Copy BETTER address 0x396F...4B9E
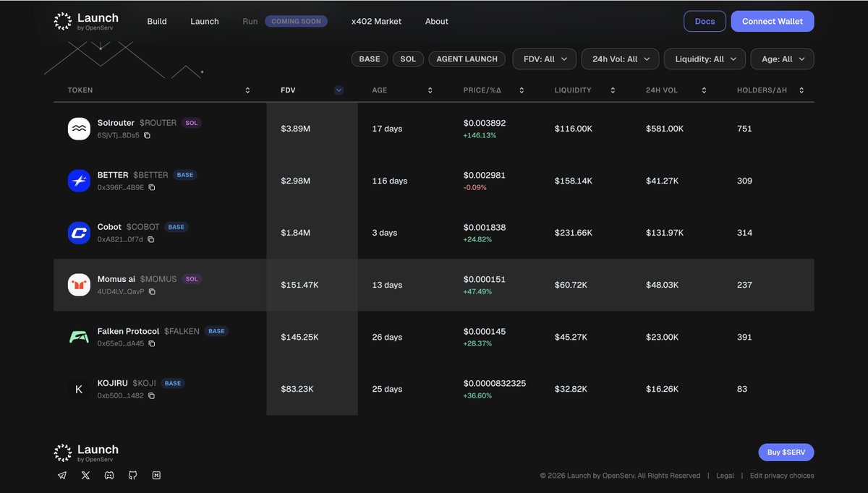This screenshot has height=493, width=868. [151, 187]
